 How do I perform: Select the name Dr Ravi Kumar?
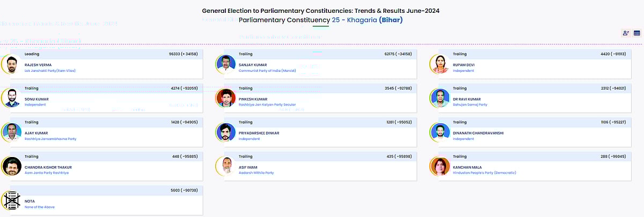pyautogui.click(x=467, y=99)
